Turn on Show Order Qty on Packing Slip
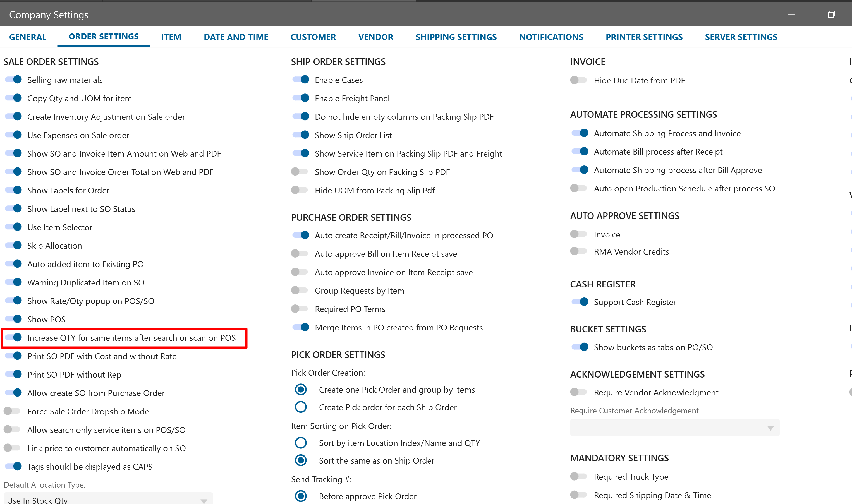 (299, 172)
